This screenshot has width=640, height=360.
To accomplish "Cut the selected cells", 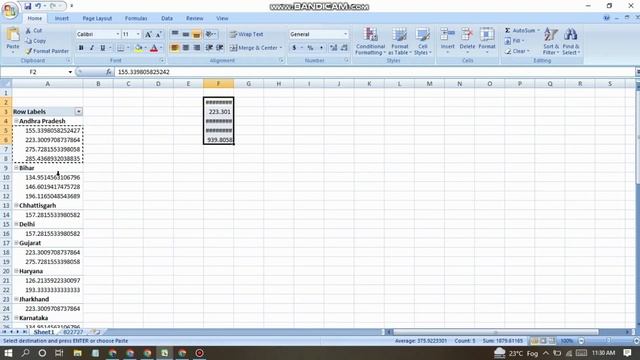I will click(33, 31).
